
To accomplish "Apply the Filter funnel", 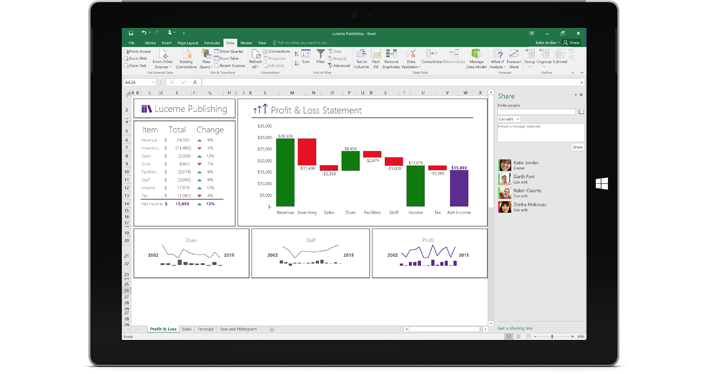I will tap(321, 57).
